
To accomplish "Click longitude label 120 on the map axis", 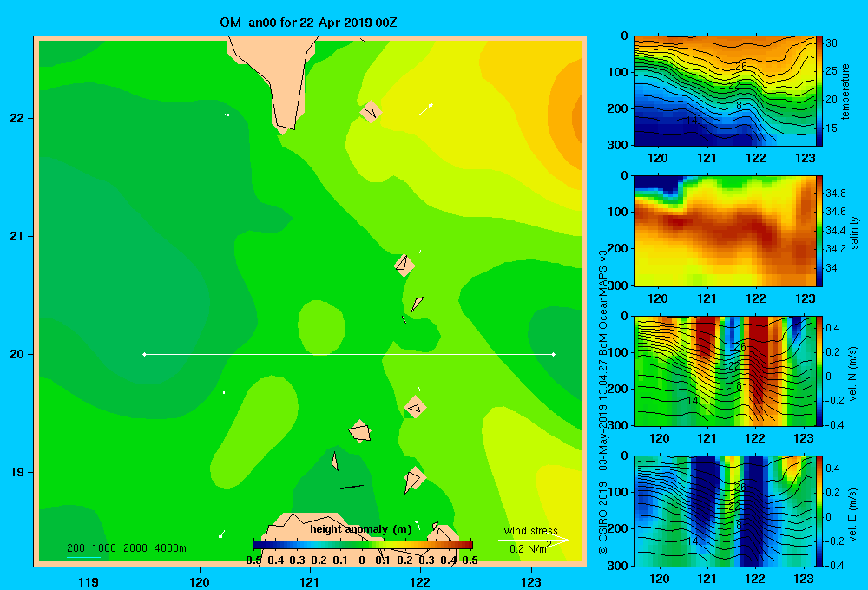I will [200, 581].
